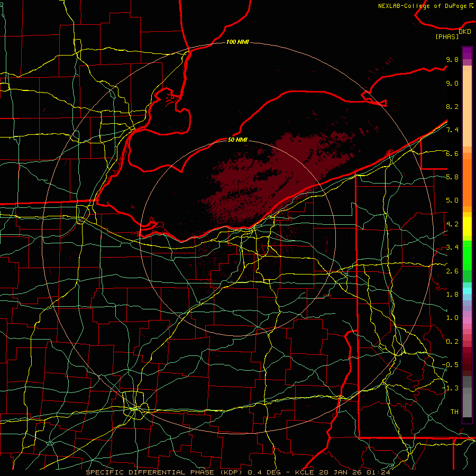Pick the pale peach segment near 8.2

coord(467,109)
